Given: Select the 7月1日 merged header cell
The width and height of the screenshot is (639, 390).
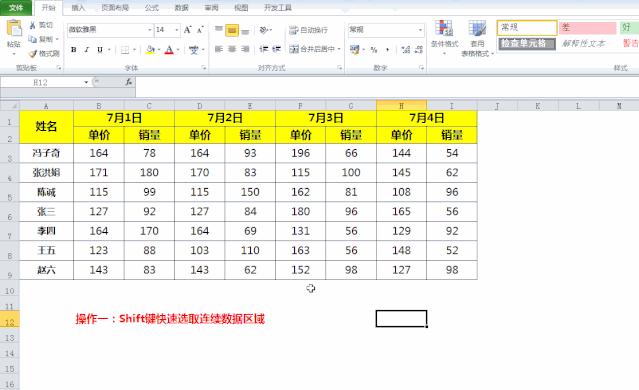Looking at the screenshot, I should (x=124, y=118).
